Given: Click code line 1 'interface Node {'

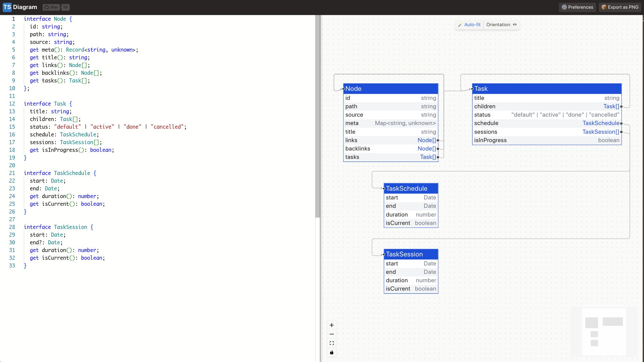Looking at the screenshot, I should pyautogui.click(x=48, y=19).
